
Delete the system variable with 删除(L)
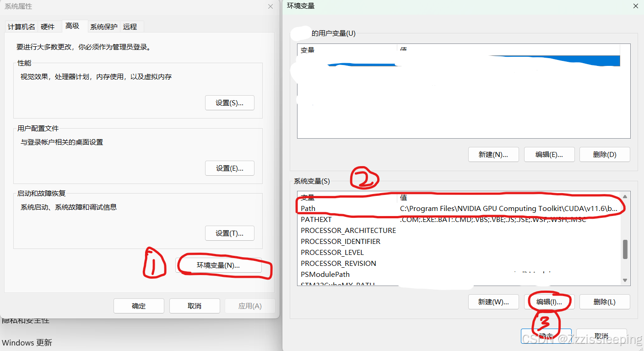click(605, 302)
